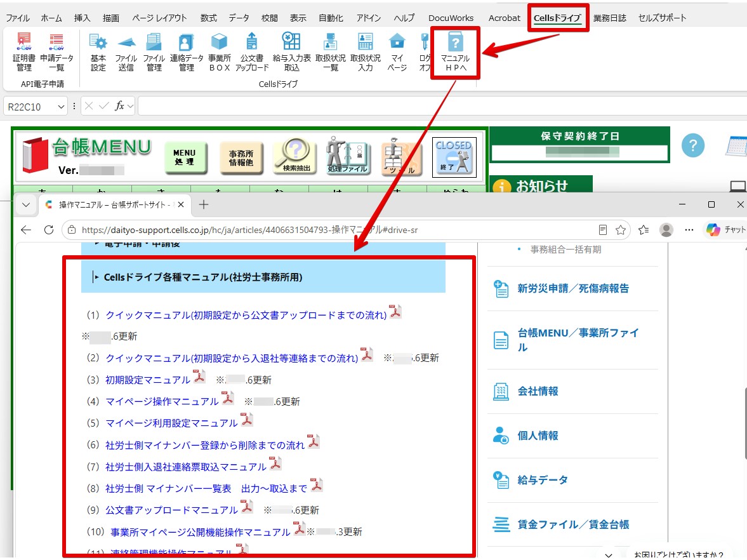The image size is (747, 560).
Task: Click the CLOSED 終了 icon
Action: pyautogui.click(x=454, y=157)
